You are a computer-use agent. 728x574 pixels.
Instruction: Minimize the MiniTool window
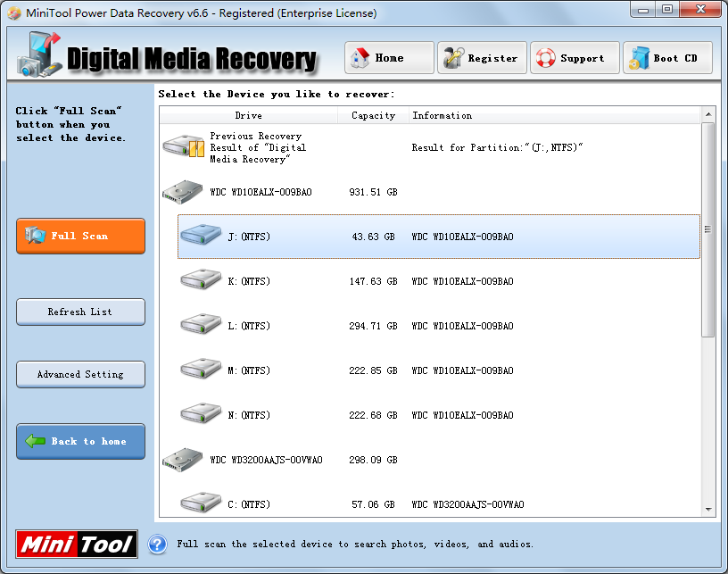pyautogui.click(x=643, y=9)
